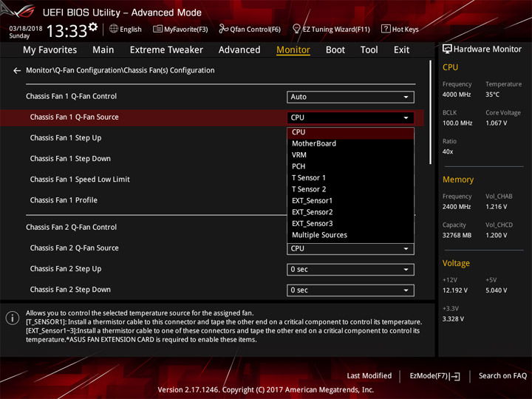Click the Chassis Fan 2 Step Down label
The height and width of the screenshot is (399, 532).
(70, 290)
